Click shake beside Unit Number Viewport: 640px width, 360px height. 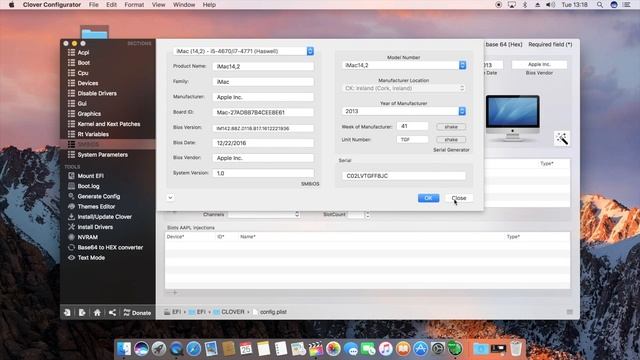pos(451,140)
